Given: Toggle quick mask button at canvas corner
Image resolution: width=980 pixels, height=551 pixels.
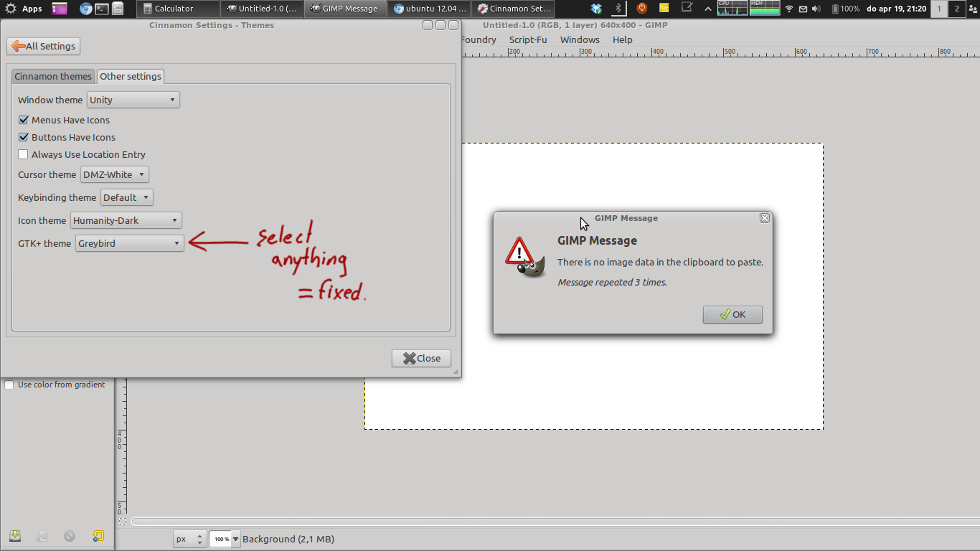Looking at the screenshot, I should tap(123, 522).
